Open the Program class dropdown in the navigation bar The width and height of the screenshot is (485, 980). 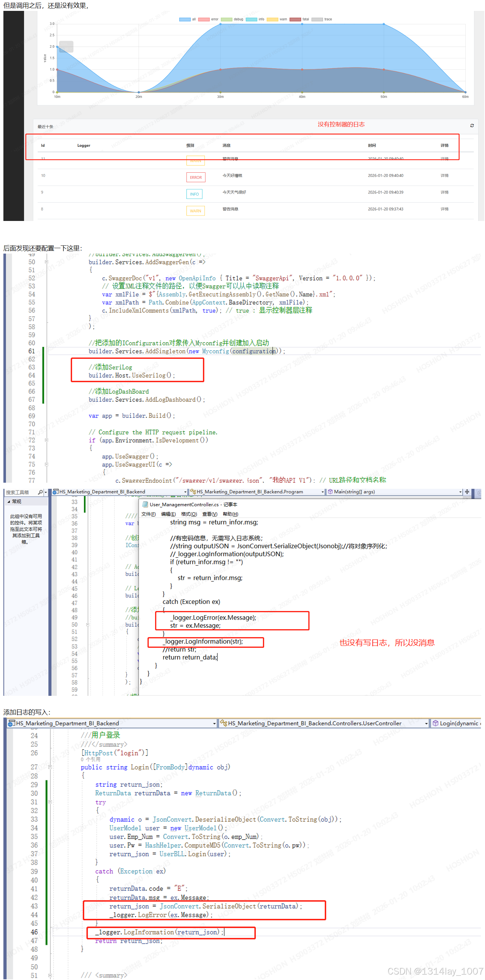323,492
